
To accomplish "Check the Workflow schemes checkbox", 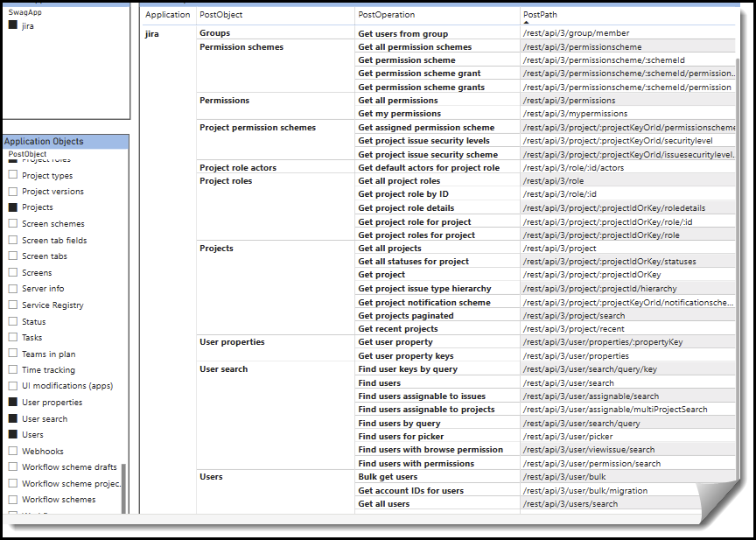I will coord(13,499).
